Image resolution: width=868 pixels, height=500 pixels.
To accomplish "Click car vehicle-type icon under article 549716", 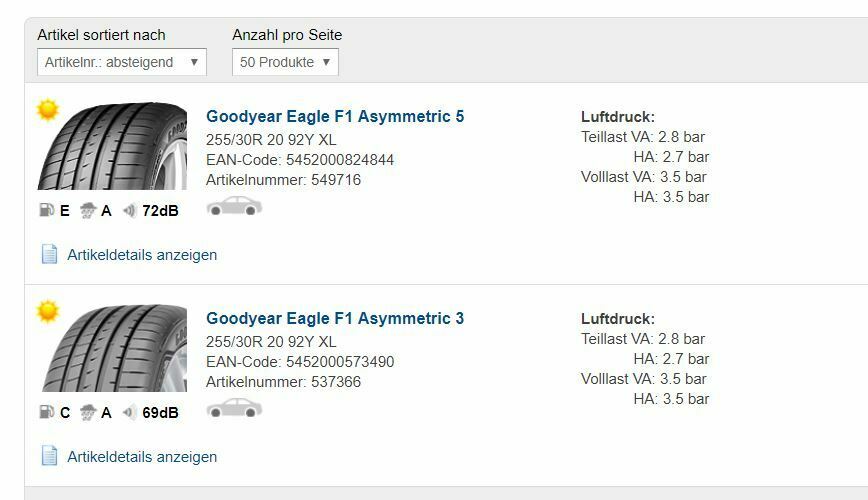I will pos(234,206).
